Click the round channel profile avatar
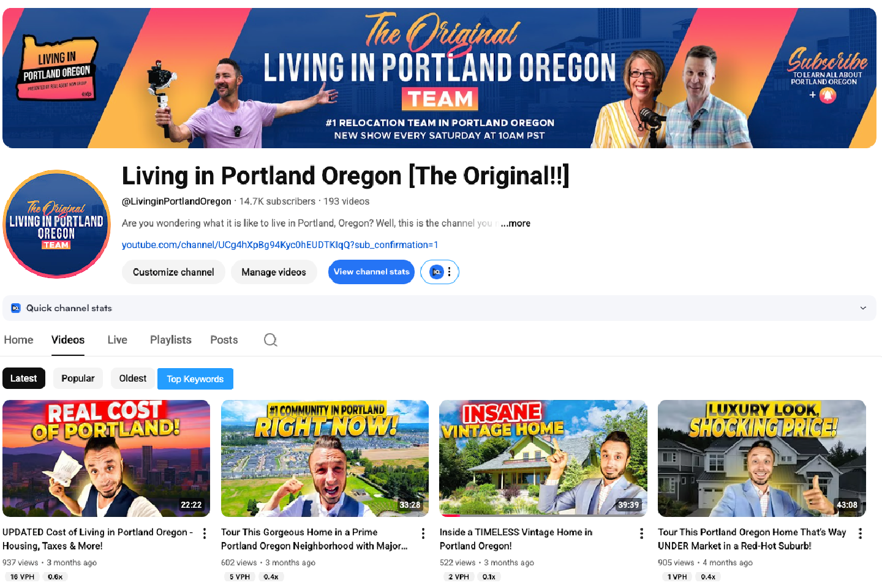This screenshot has height=588, width=882. tap(56, 224)
